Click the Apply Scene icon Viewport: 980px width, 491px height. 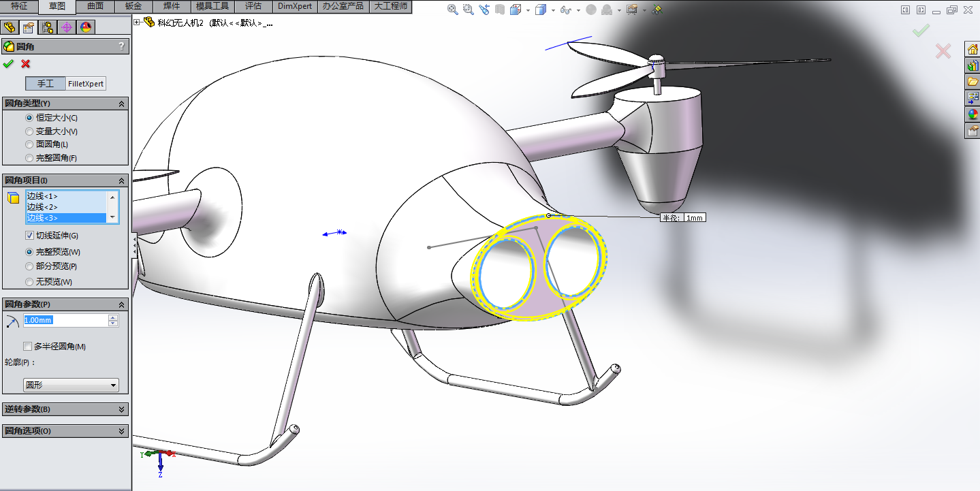pos(606,10)
